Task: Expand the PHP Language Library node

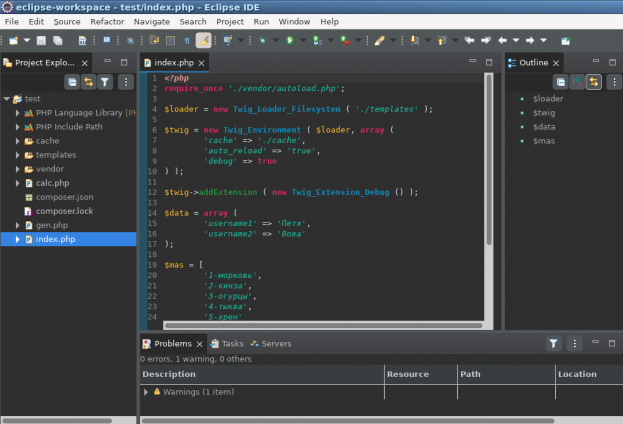Action: click(x=17, y=113)
